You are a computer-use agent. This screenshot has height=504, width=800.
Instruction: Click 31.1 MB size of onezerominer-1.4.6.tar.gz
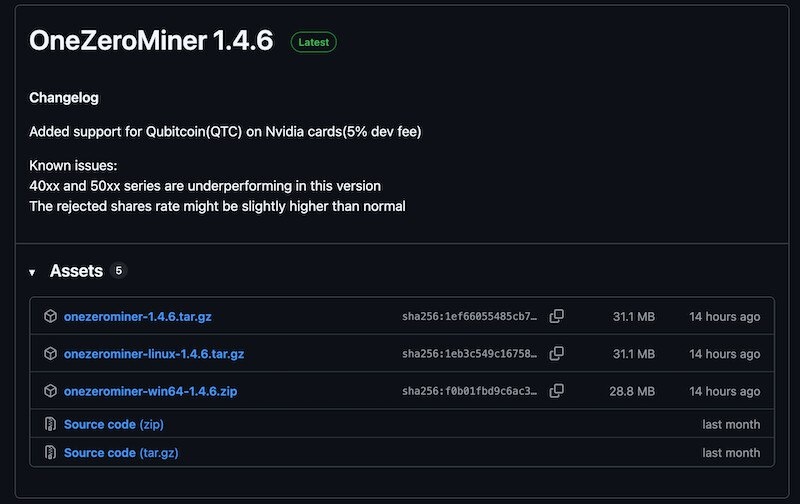[x=634, y=317]
